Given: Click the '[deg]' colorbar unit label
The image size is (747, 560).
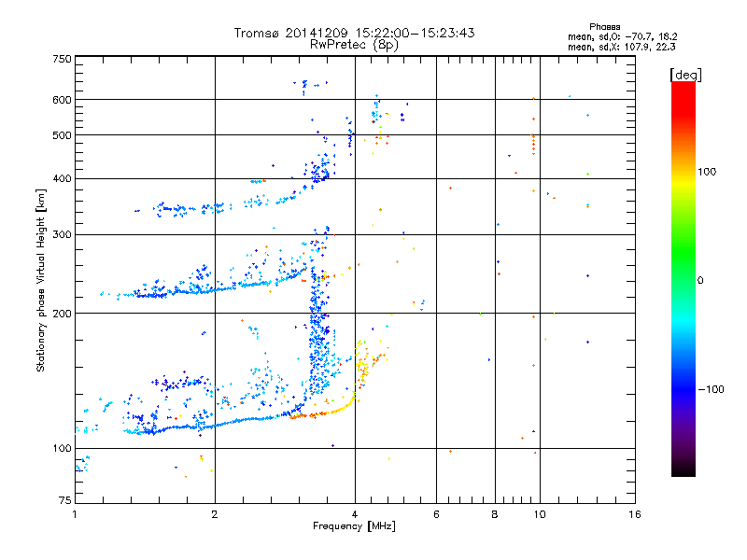Looking at the screenshot, I should click(685, 75).
